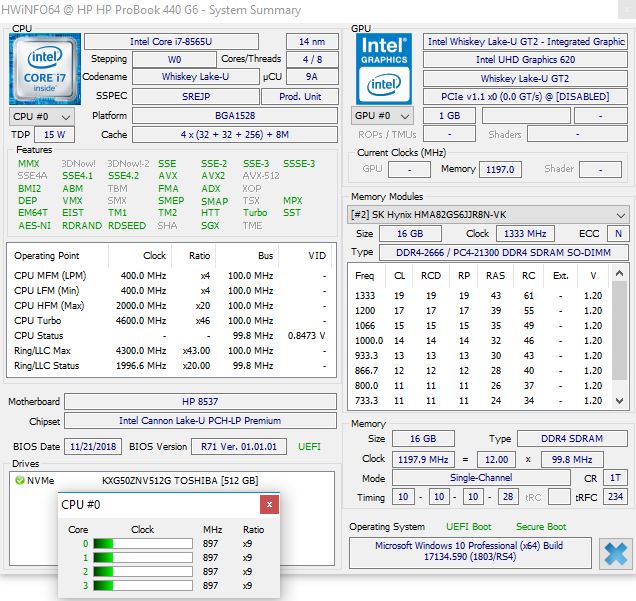This screenshot has width=636, height=601.
Task: Click the green check icon beside NVMe
Action: pyautogui.click(x=20, y=480)
